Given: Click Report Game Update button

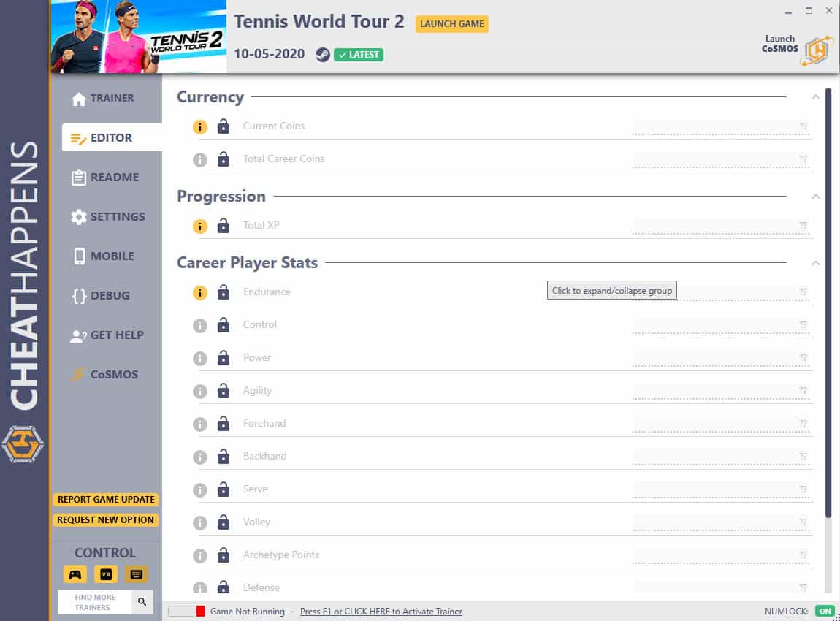Looking at the screenshot, I should click(105, 500).
